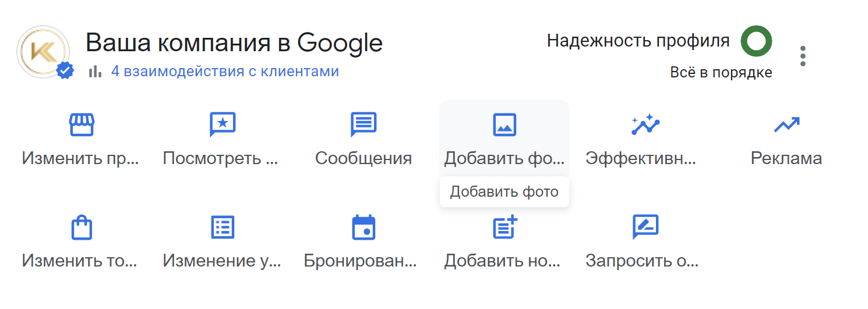868x309 pixels.
Task: Click the Надежность профиля text
Action: click(638, 41)
